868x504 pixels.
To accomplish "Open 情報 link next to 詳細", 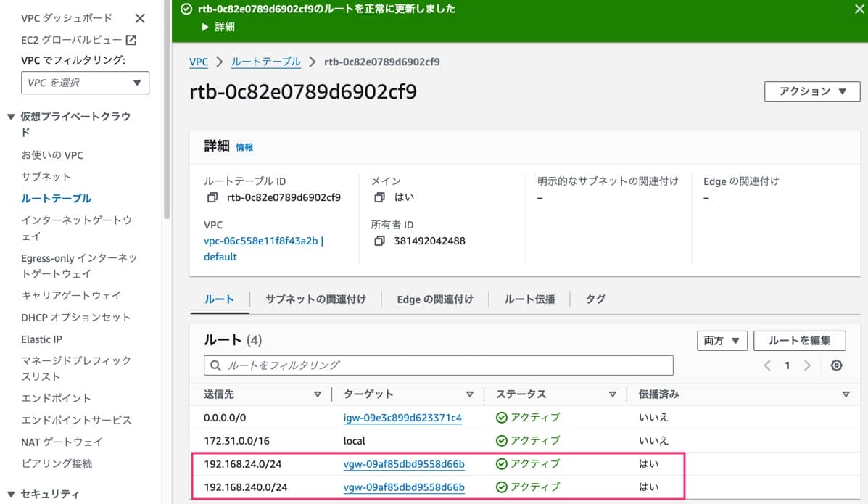I will click(x=244, y=147).
